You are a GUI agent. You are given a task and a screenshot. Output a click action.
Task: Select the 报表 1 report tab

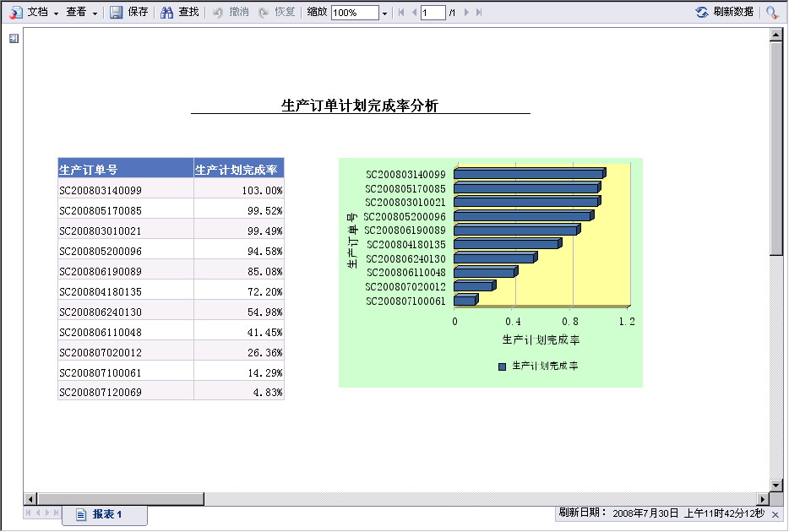(x=105, y=514)
